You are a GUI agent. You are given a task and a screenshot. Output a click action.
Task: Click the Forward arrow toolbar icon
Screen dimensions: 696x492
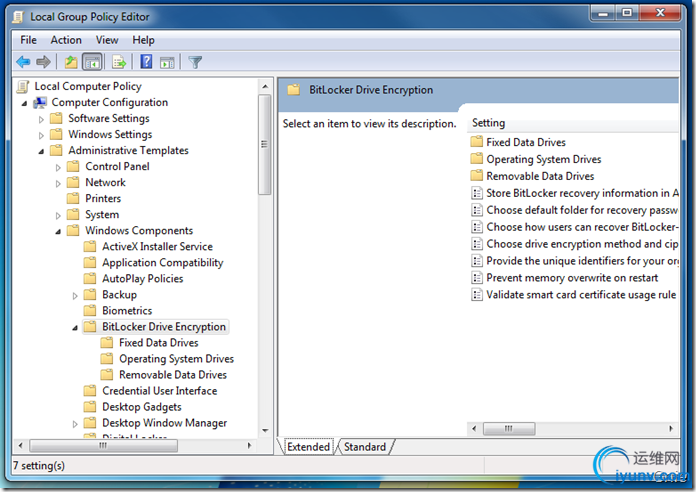[44, 62]
